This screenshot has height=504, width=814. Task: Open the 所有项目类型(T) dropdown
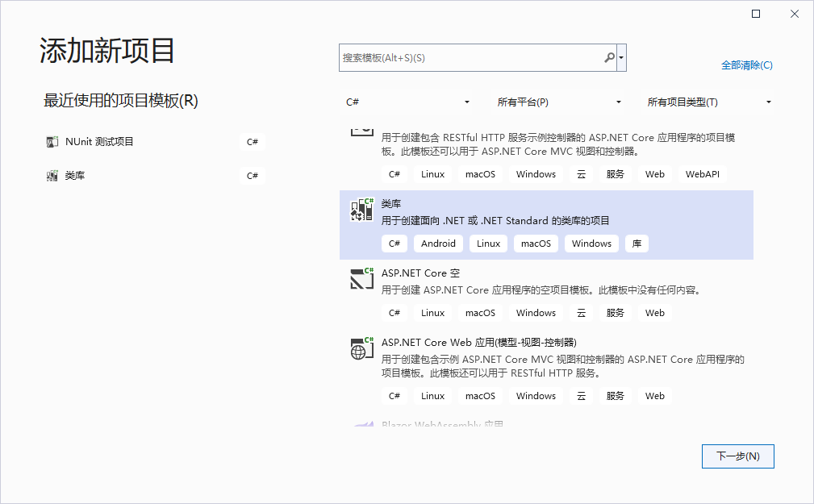[x=708, y=102]
